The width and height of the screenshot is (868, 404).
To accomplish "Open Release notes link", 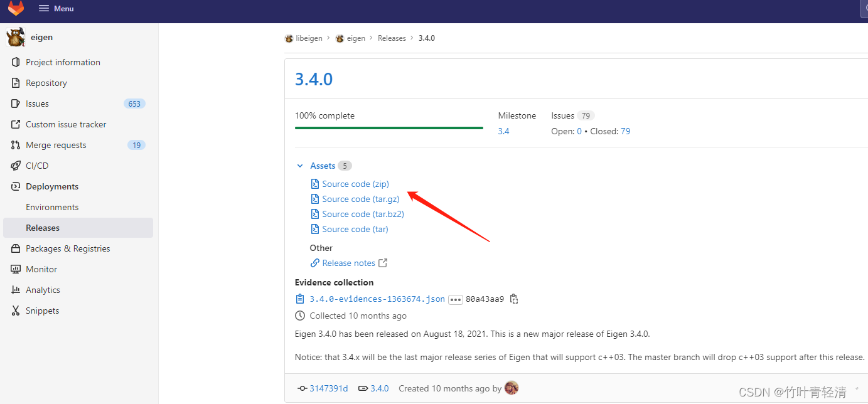I will [x=348, y=263].
